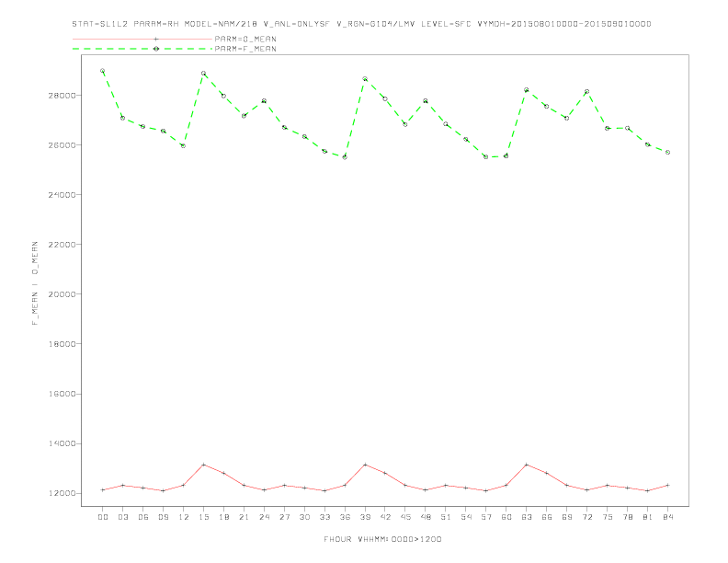Click the 42 forecast hour label
Viewport: 728px width, 563px height.
(x=385, y=517)
